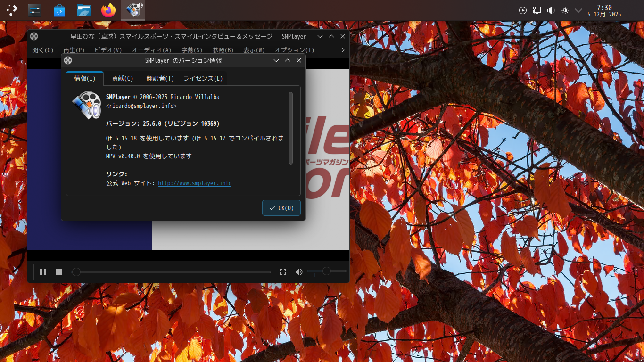Stop the video playback
Viewport: 644px width, 362px height.
tap(59, 272)
